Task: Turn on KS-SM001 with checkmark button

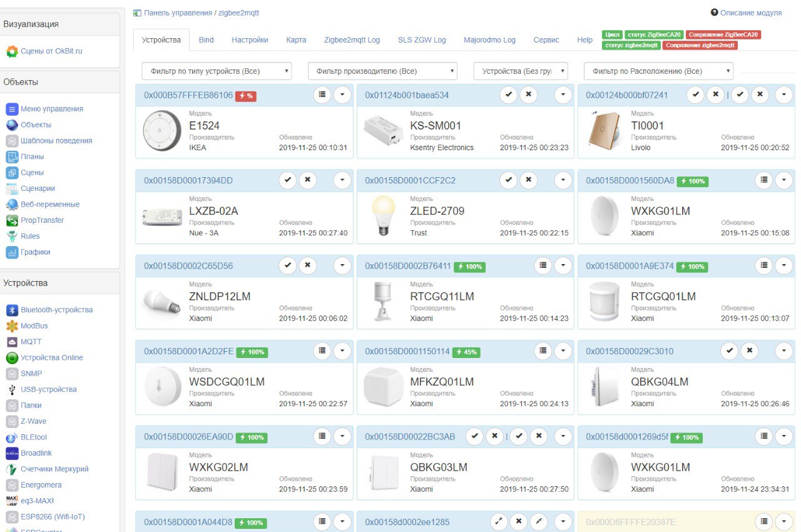Action: pos(509,95)
